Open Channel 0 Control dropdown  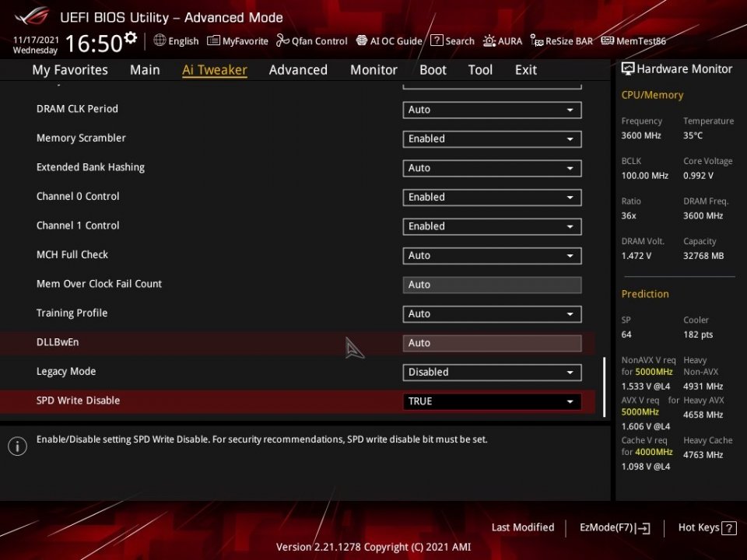[x=492, y=198]
